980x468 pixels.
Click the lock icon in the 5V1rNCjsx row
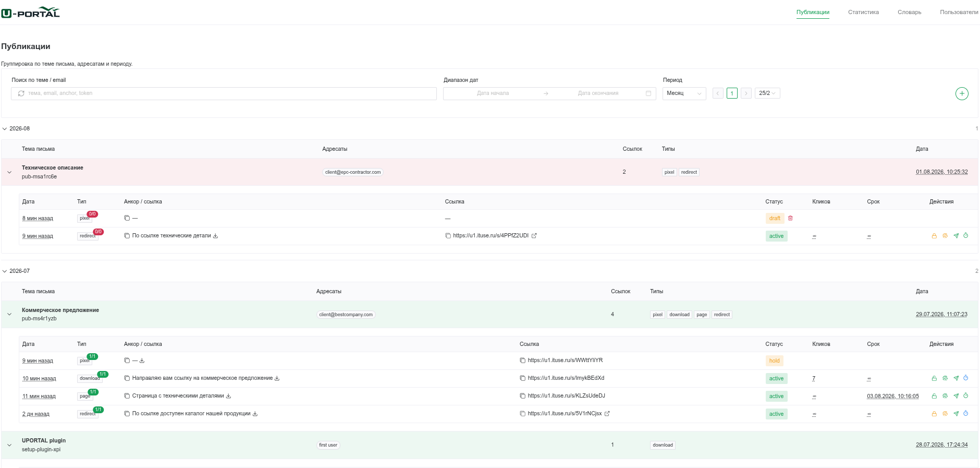934,414
